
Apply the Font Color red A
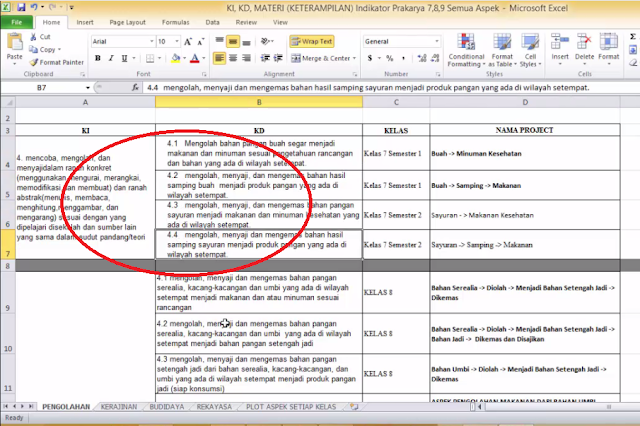tap(195, 58)
